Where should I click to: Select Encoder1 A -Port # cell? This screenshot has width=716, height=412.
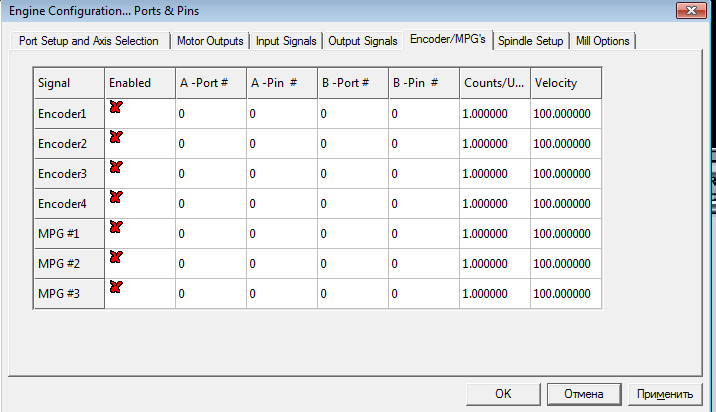210,114
